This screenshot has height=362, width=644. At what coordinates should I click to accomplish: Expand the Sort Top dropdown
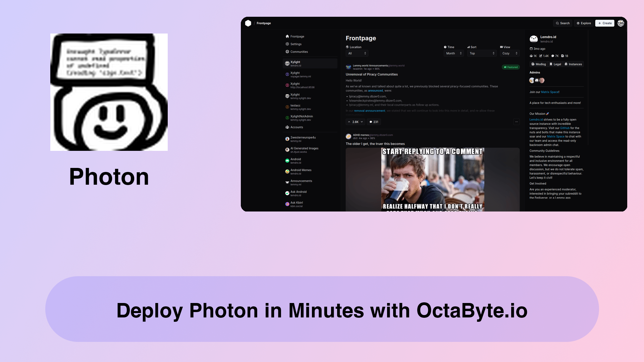coord(481,53)
